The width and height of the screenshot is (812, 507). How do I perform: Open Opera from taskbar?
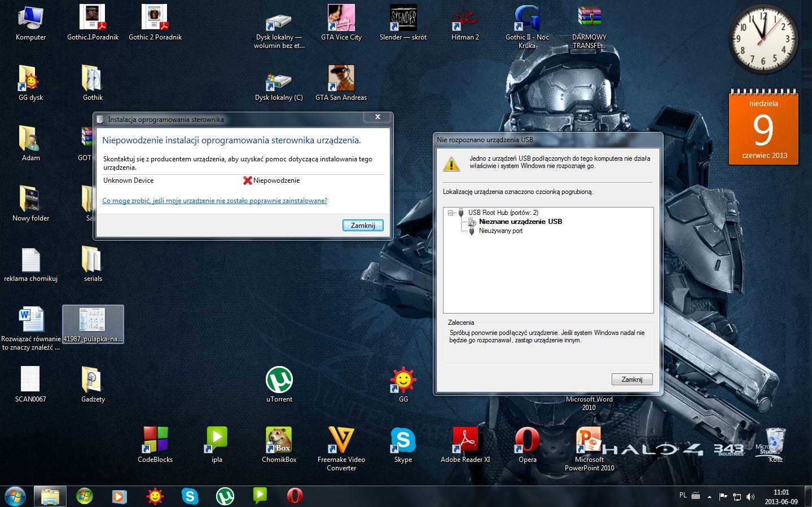pos(295,496)
